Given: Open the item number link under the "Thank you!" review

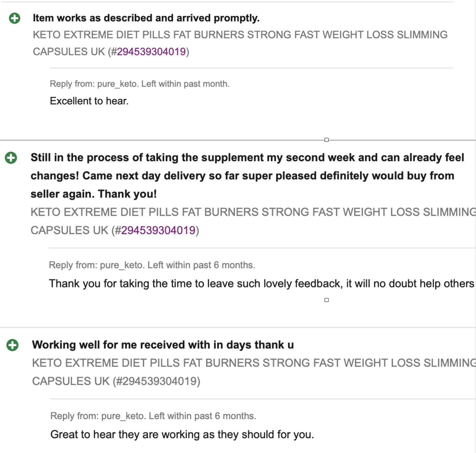Looking at the screenshot, I should tap(158, 230).
